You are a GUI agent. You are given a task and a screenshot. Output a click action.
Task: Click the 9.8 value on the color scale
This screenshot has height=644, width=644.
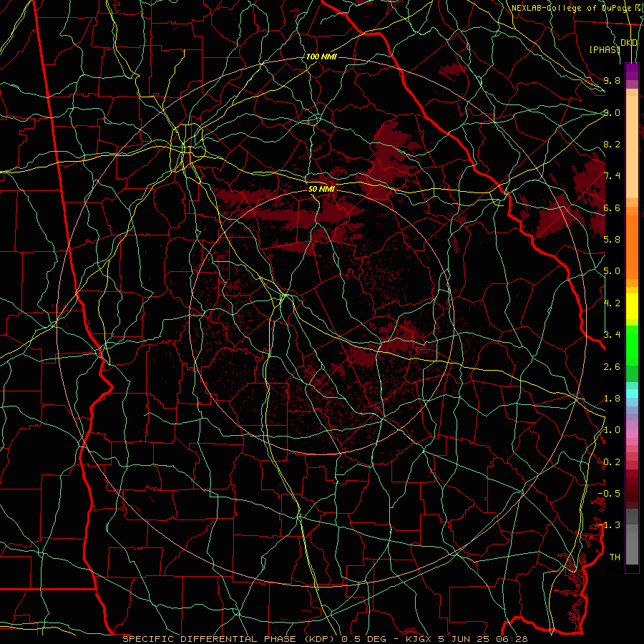point(612,80)
